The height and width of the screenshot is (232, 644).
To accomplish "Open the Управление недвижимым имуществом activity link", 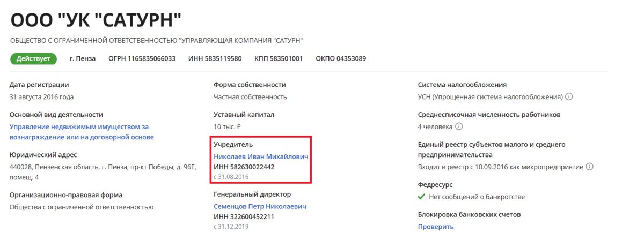I will pyautogui.click(x=82, y=132).
